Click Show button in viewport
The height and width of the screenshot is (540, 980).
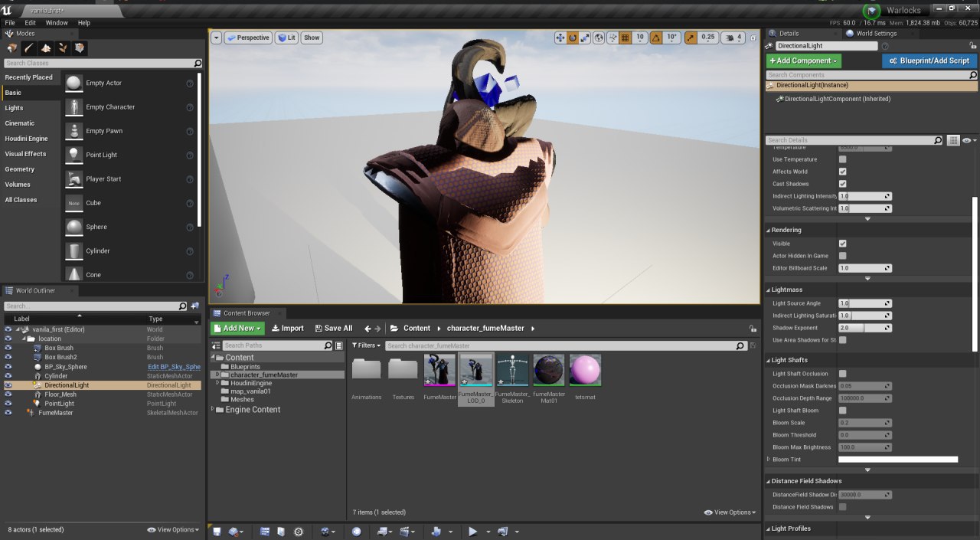coord(312,38)
